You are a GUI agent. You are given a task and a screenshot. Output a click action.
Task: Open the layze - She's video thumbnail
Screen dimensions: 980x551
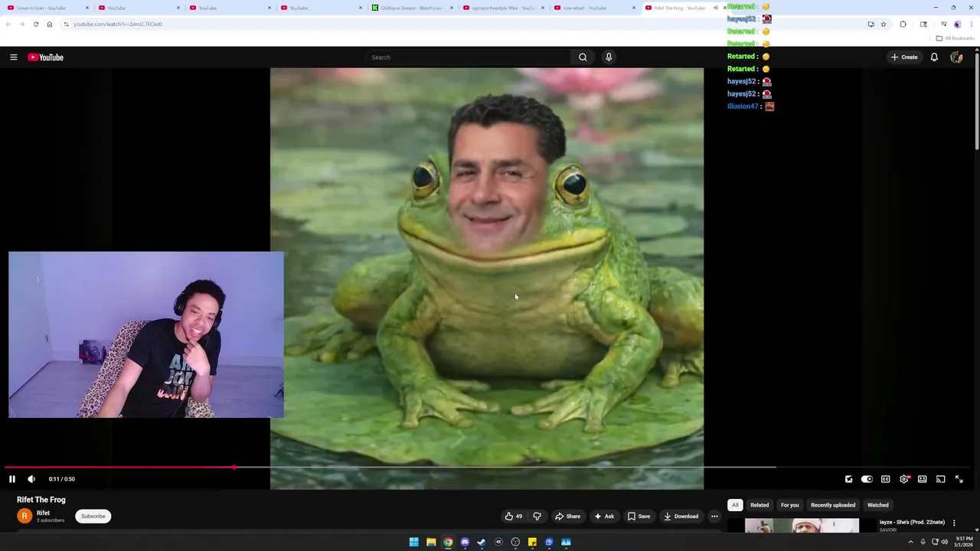(x=802, y=526)
